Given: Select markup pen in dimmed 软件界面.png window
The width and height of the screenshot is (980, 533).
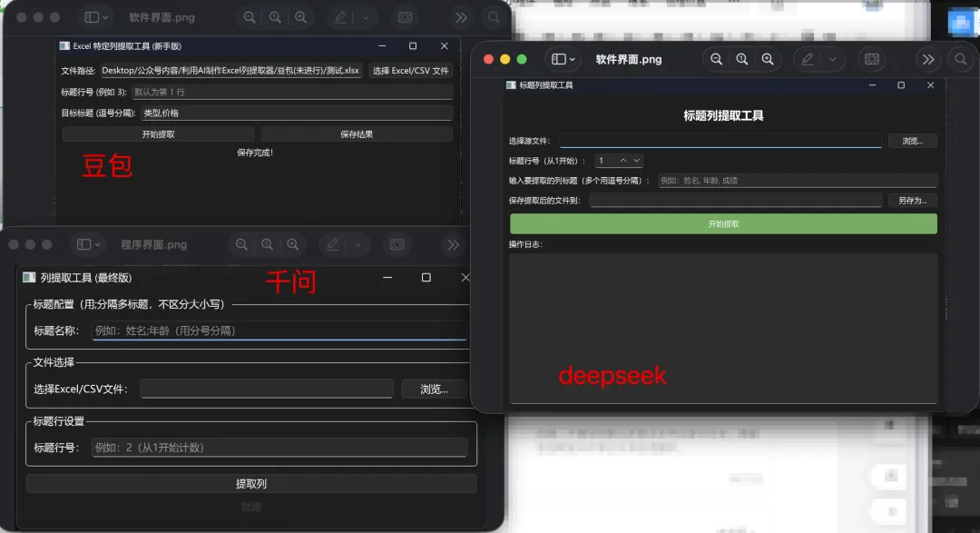Looking at the screenshot, I should (x=340, y=17).
